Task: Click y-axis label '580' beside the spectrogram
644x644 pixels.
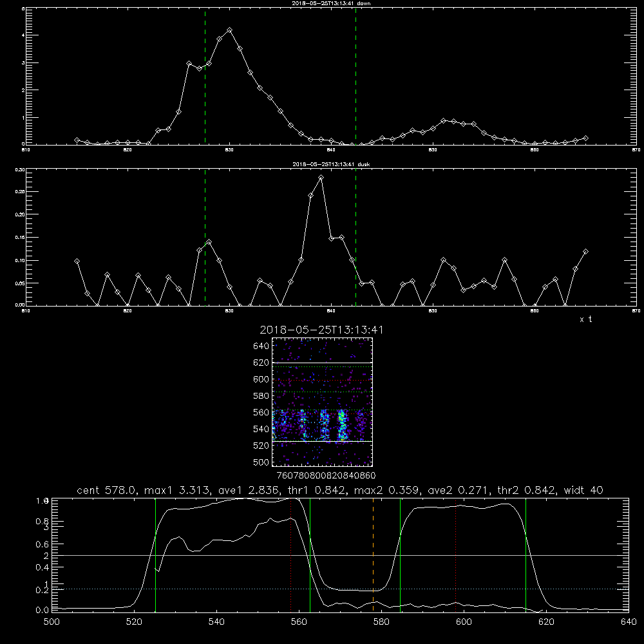Action: pyautogui.click(x=261, y=396)
